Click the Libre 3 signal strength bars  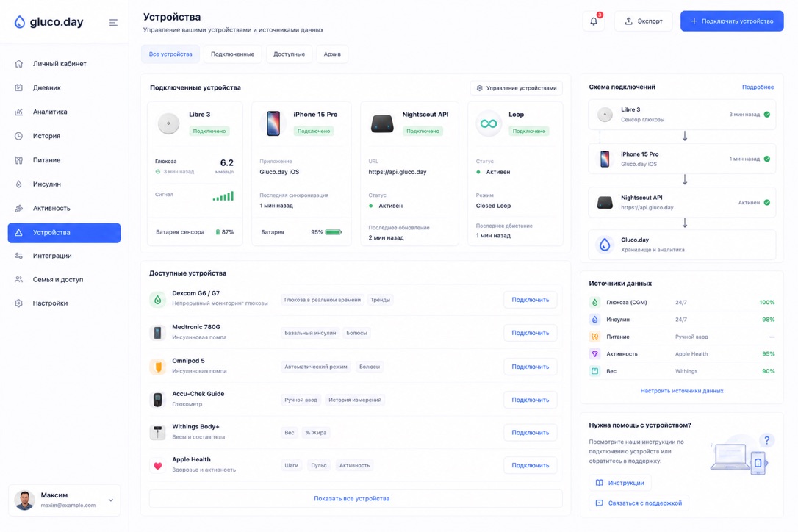pyautogui.click(x=223, y=196)
